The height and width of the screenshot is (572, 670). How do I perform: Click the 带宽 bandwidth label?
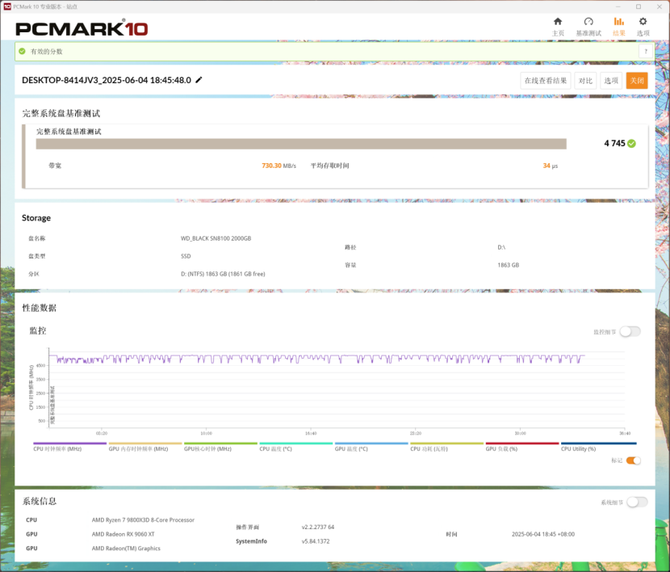tap(55, 166)
